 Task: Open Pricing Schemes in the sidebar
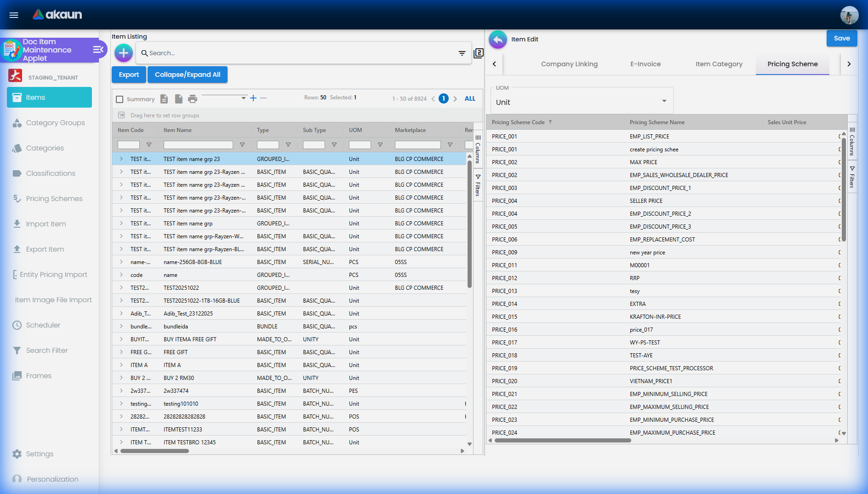pyautogui.click(x=54, y=199)
